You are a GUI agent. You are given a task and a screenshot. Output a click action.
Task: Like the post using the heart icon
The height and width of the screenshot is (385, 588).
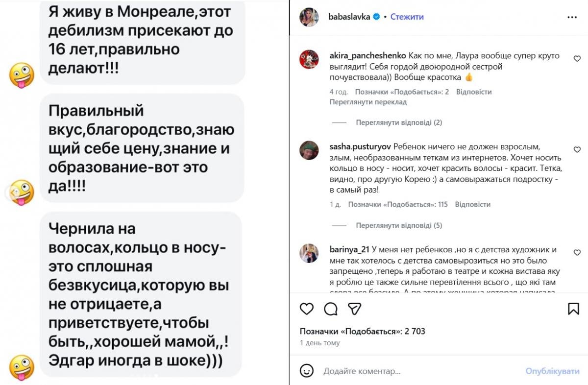pos(307,309)
